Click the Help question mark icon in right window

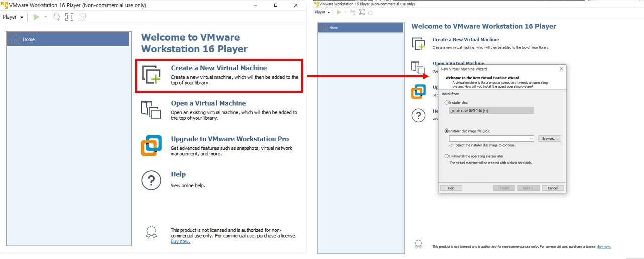pyautogui.click(x=418, y=116)
